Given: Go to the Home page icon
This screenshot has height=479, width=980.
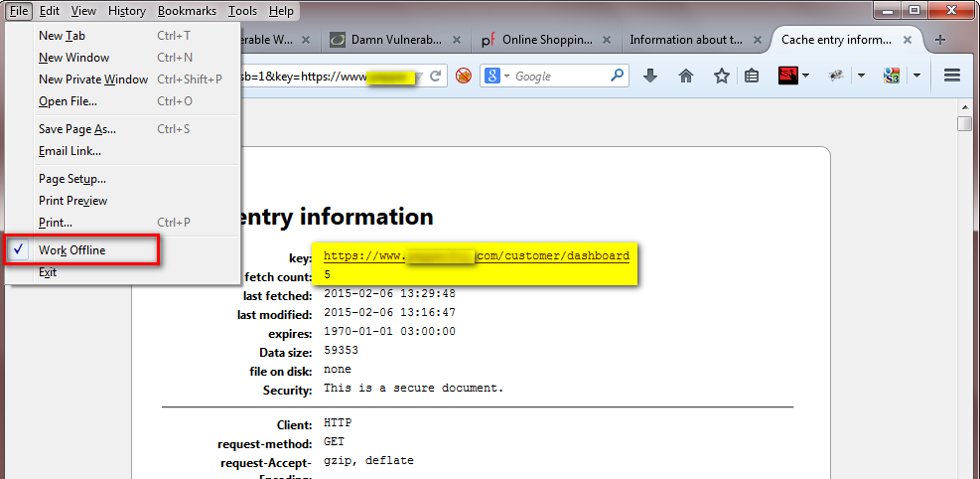Looking at the screenshot, I should (x=686, y=76).
